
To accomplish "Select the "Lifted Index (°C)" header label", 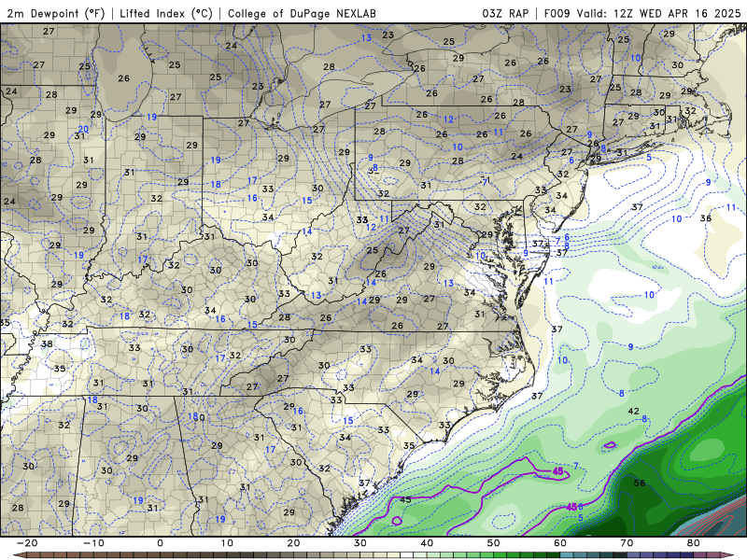I will (166, 13).
